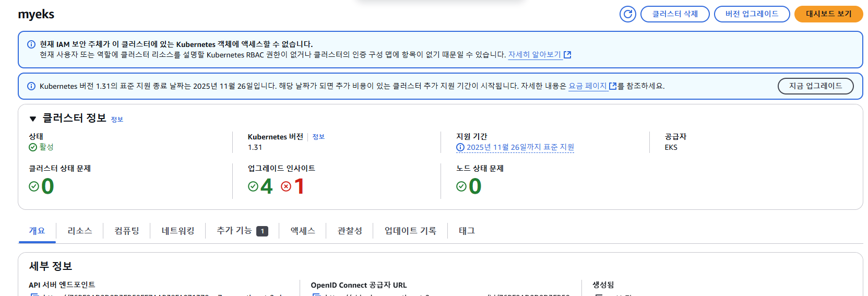This screenshot has width=868, height=296.
Task: Click the Kubernetes version value 1.31
Action: [x=255, y=147]
